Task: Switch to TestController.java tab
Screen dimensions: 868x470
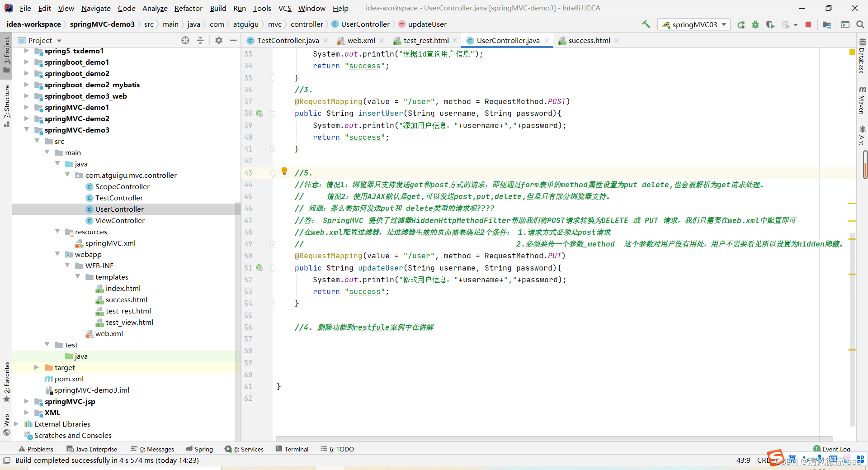Action: (x=288, y=40)
